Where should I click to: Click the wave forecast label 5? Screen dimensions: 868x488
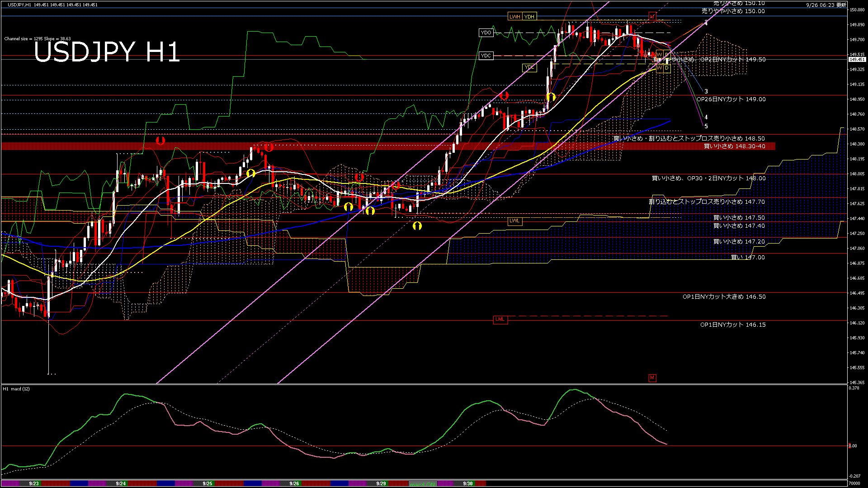click(x=706, y=127)
